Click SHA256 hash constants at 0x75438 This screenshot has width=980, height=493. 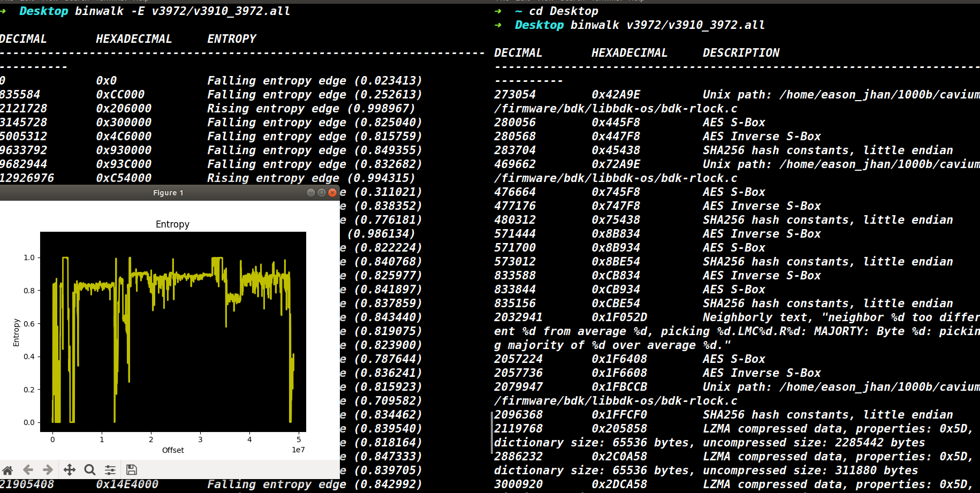coord(828,220)
